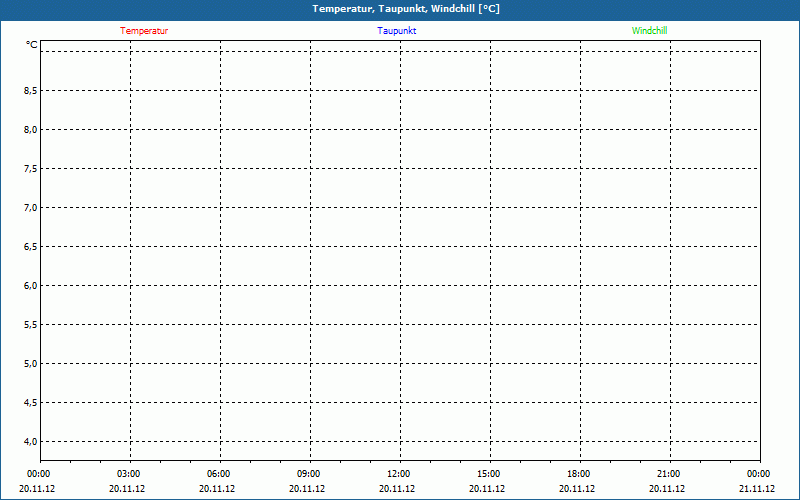800x500 pixels.
Task: Click the 03:00 time axis label
Action: tap(128, 474)
